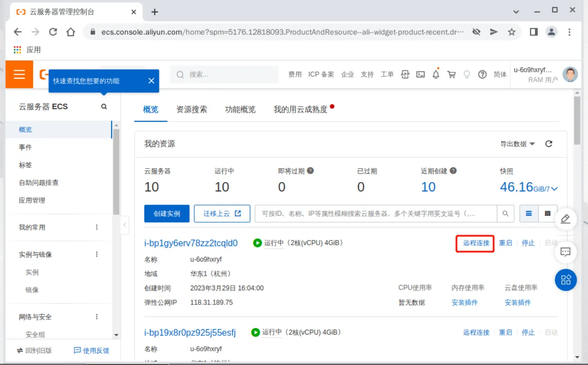
Task: Select 自助问题排查 in sidebar
Action: pos(38,182)
